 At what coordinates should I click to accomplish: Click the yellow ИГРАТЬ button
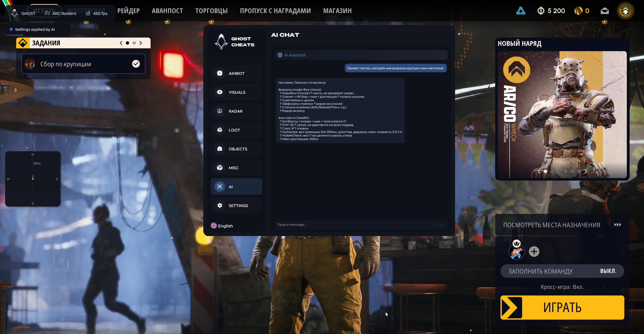tap(562, 307)
